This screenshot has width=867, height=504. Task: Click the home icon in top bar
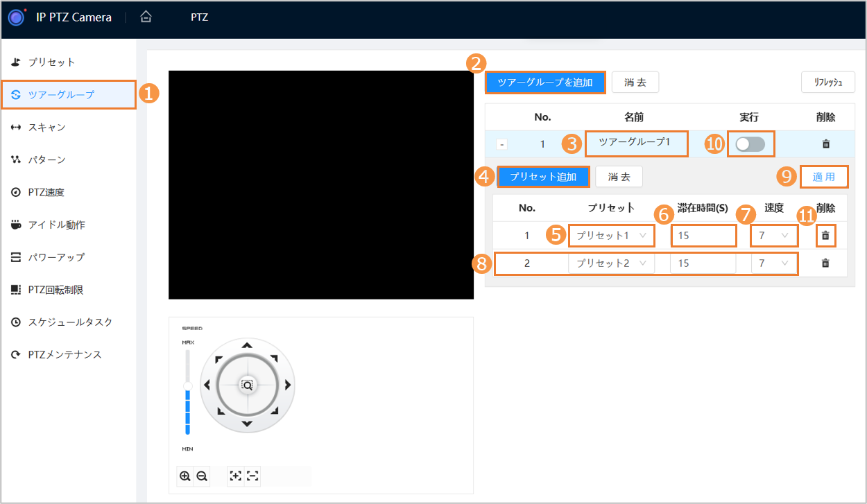point(146,17)
